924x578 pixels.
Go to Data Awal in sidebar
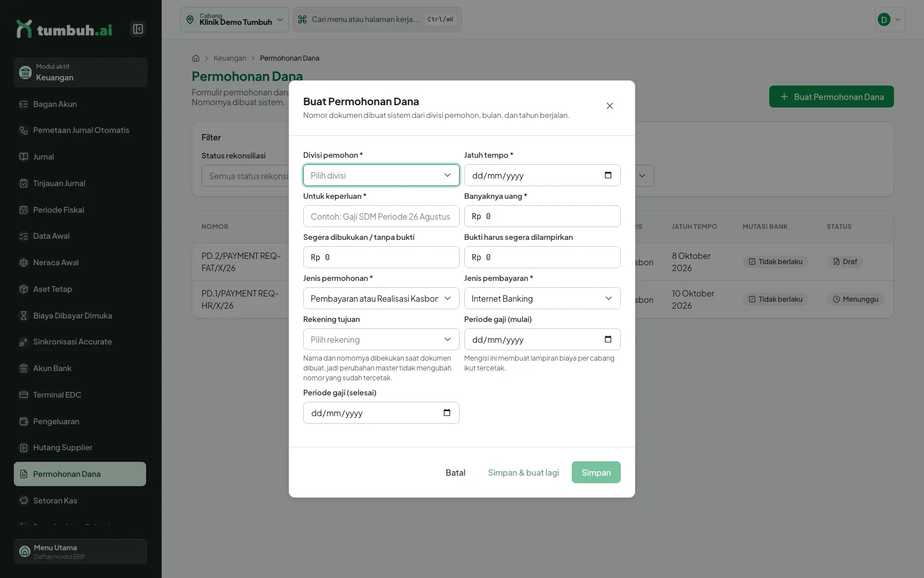tap(80, 236)
